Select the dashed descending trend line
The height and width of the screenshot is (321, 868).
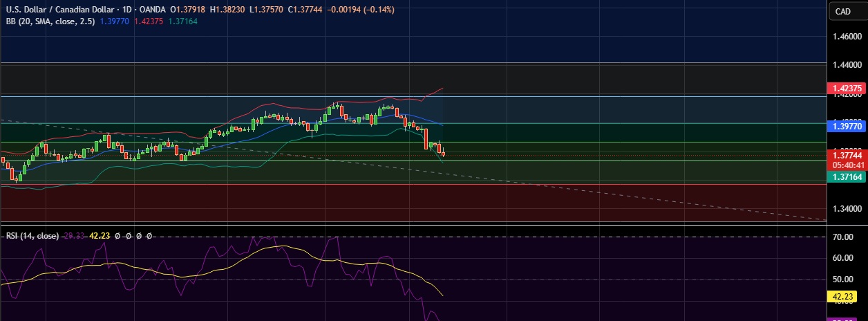tap(622, 194)
